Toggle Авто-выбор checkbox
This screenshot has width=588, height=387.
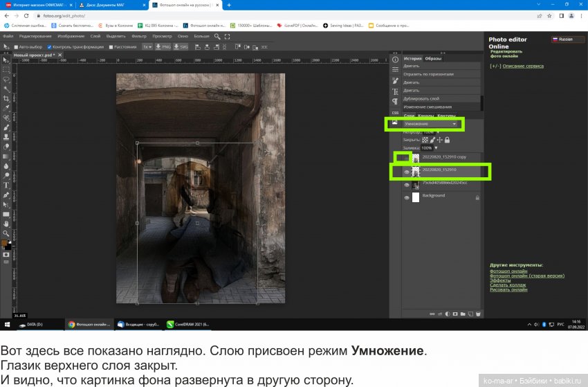pos(16,47)
